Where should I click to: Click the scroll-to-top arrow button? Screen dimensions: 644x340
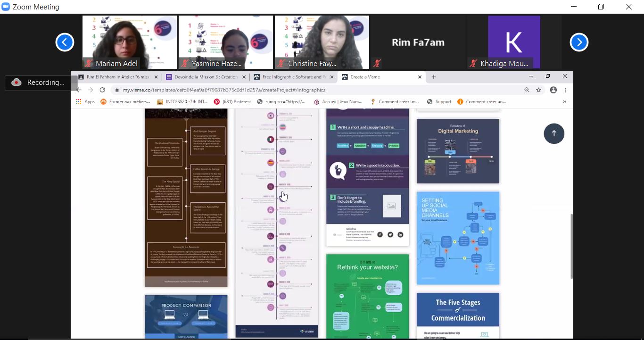tap(553, 133)
